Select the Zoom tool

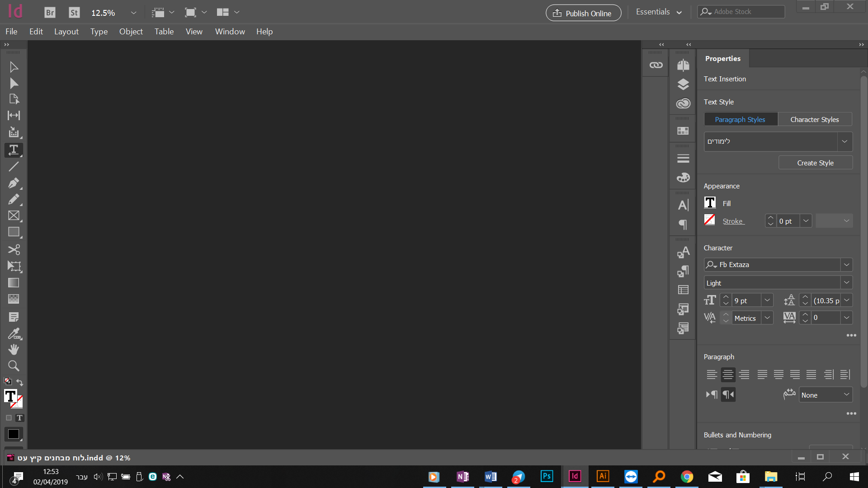[14, 366]
